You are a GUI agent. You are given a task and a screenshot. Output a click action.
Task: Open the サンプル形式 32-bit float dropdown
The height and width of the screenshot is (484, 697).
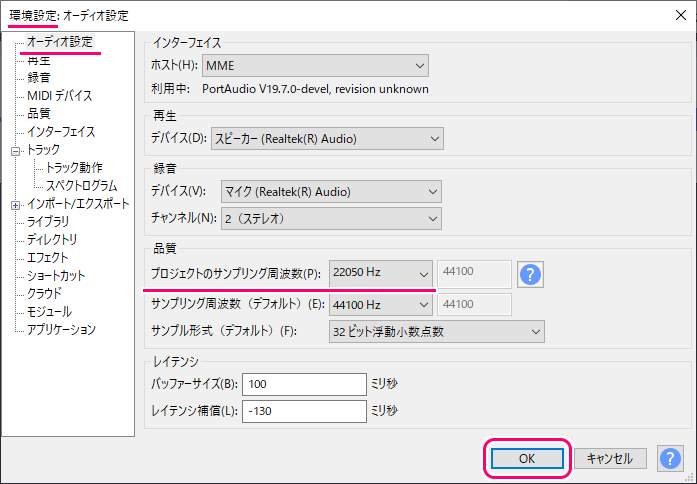pos(436,331)
